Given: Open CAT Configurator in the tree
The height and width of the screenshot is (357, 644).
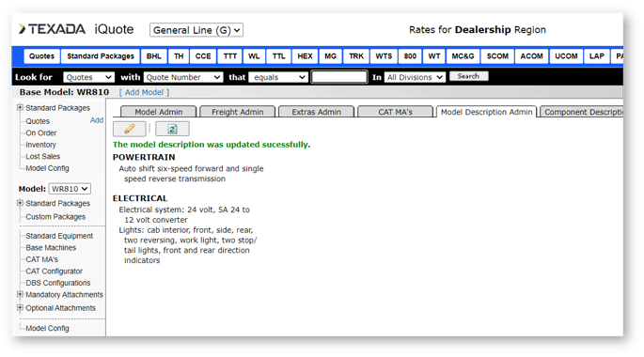Looking at the screenshot, I should [55, 272].
